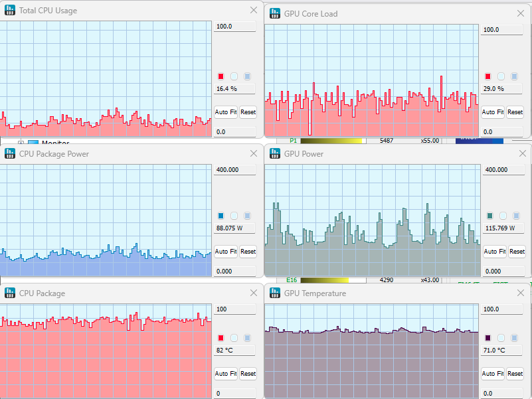Screen dimensions: 532x399
Task: Click Auto Fit in GPU Core Load window
Action: pyautogui.click(x=493, y=112)
